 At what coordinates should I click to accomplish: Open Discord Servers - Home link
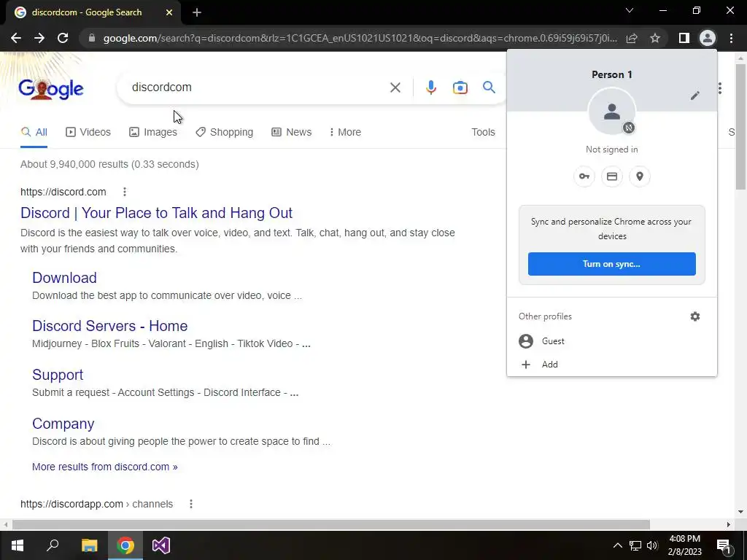[109, 326]
